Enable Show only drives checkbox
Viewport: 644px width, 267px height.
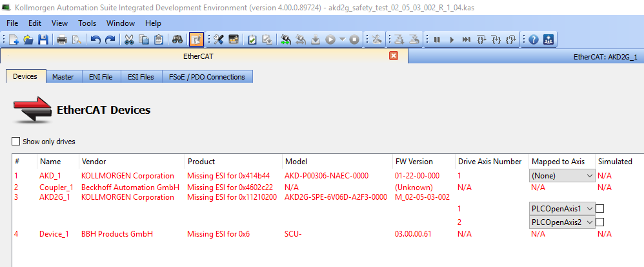point(15,142)
